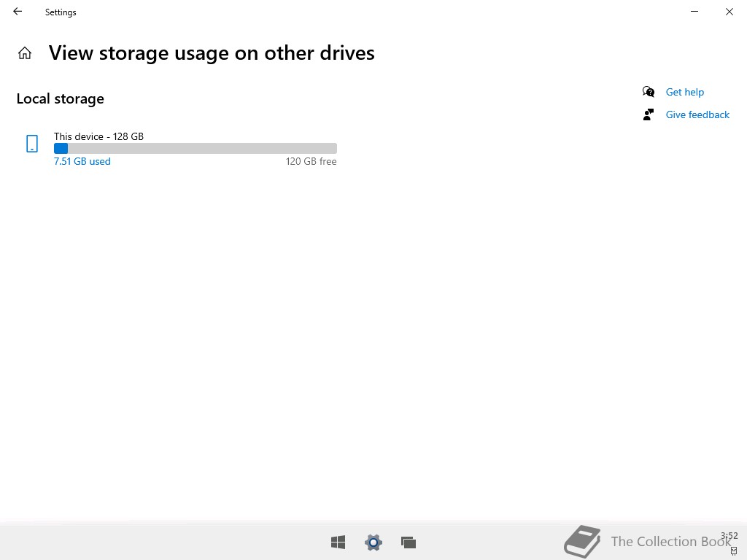Click the Get help chat bubble icon

click(x=648, y=92)
